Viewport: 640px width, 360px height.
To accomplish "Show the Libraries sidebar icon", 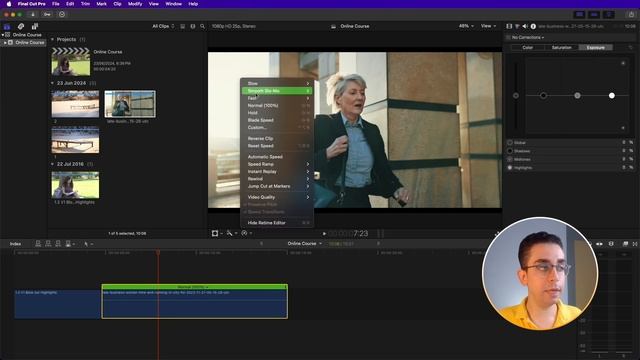I will pos(7,26).
